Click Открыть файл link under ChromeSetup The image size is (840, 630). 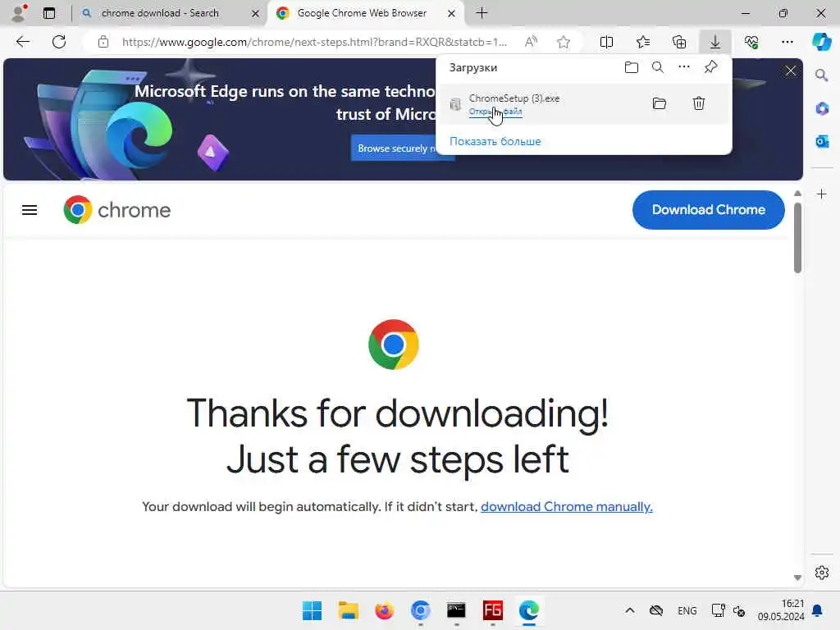coord(495,112)
